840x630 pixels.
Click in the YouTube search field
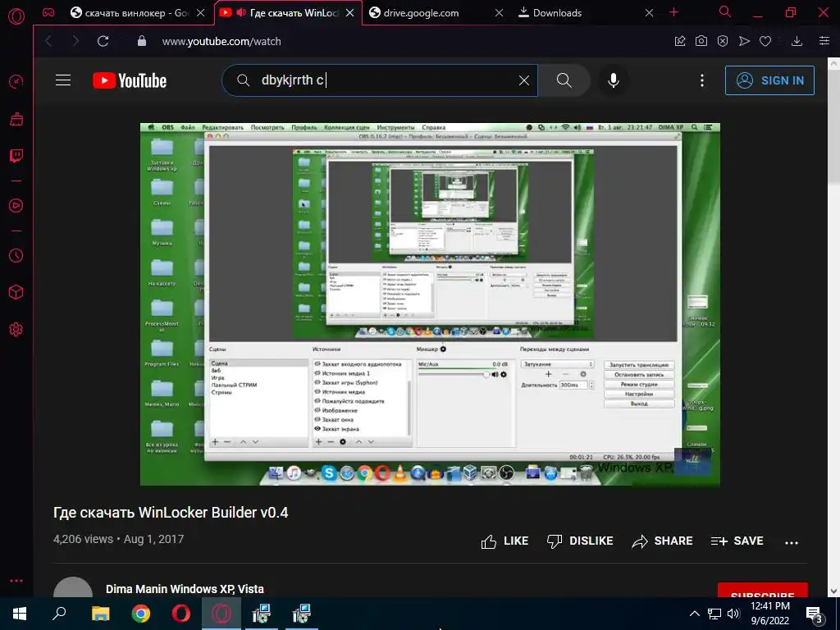(381, 80)
